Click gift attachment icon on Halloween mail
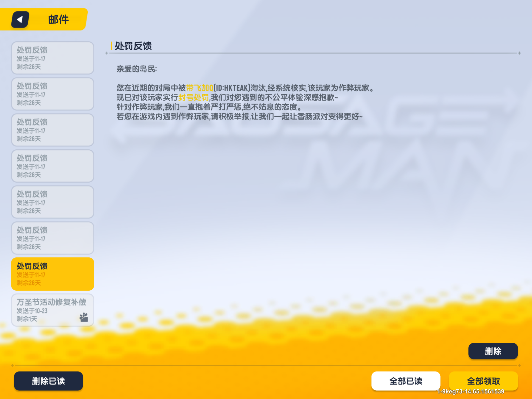This screenshot has width=532, height=399. [x=84, y=317]
